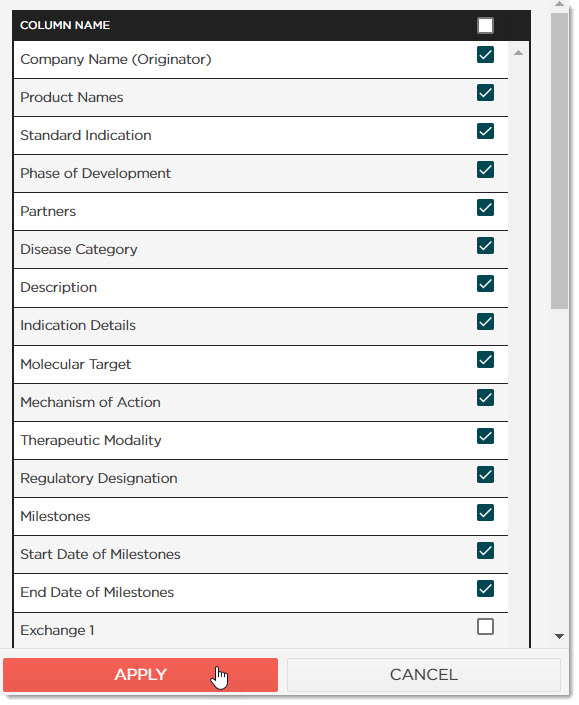Click the outer vertical scrollbar thumb
Image resolution: width=579 pixels, height=705 pixels.
(560, 161)
